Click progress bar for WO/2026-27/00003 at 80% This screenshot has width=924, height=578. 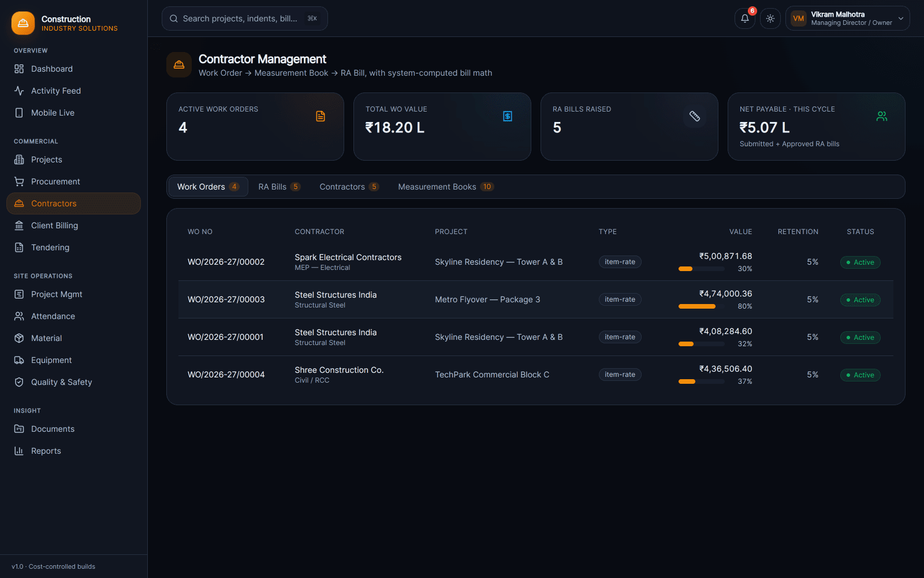coord(702,306)
